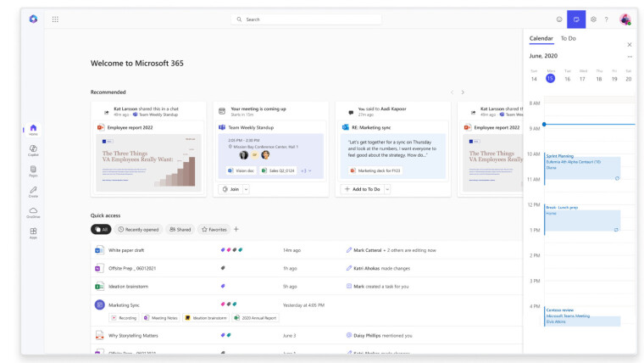Screen dimensions: 644x363
Task: Click Join for Team Weekly Standup
Action: click(231, 189)
